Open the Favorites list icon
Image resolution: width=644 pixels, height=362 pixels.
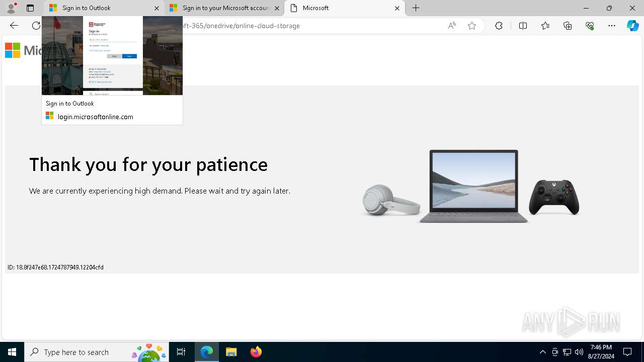pyautogui.click(x=545, y=26)
